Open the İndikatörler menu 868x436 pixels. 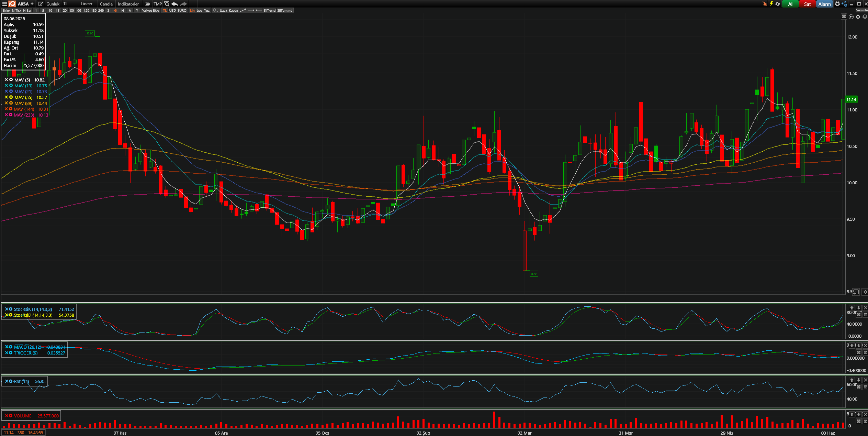click(128, 4)
